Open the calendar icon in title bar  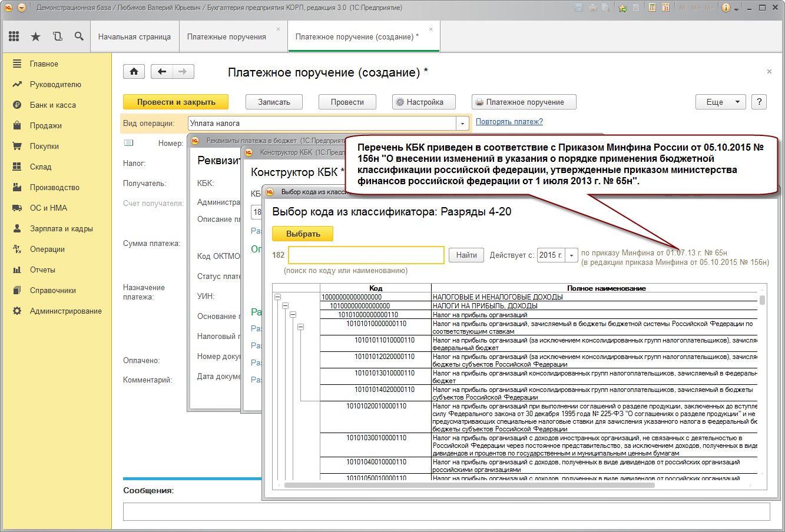click(665, 8)
